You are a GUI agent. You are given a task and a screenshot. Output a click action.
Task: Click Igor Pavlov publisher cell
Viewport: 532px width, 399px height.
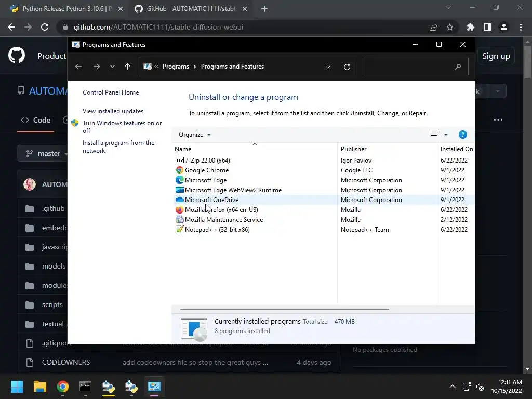pos(356,160)
